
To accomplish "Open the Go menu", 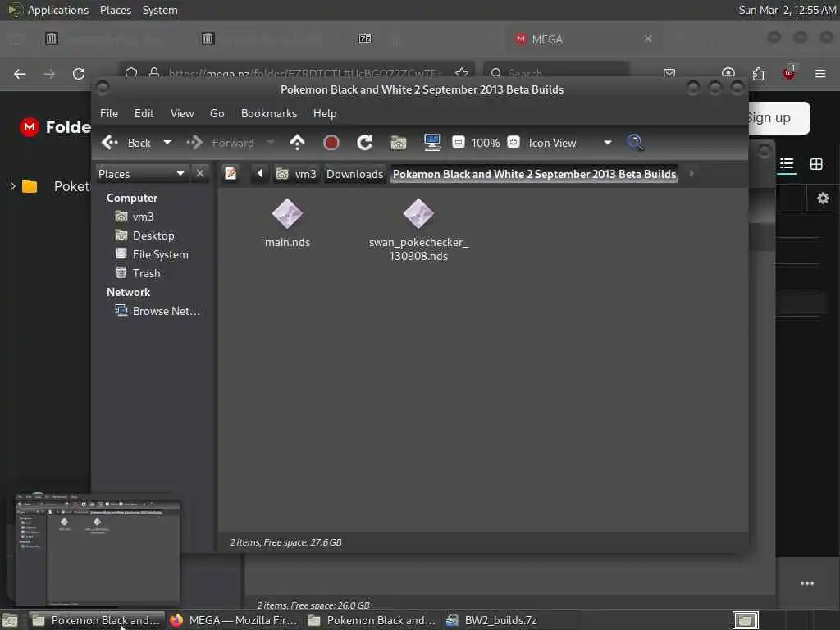I will (217, 113).
